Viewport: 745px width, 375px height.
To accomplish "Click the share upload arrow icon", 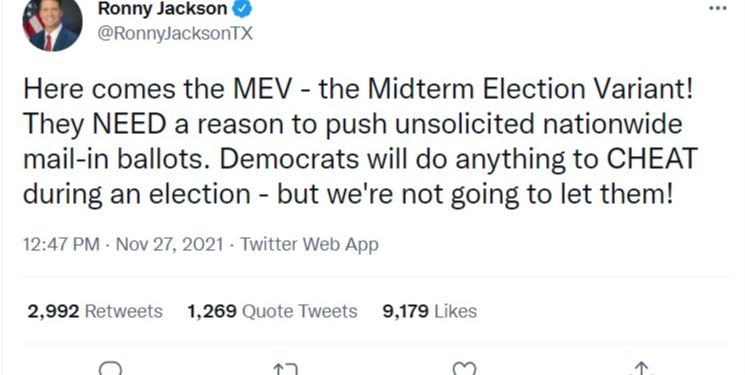I will (x=642, y=369).
